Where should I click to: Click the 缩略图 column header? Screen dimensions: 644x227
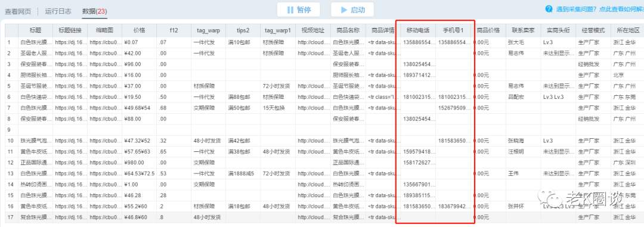[105, 30]
